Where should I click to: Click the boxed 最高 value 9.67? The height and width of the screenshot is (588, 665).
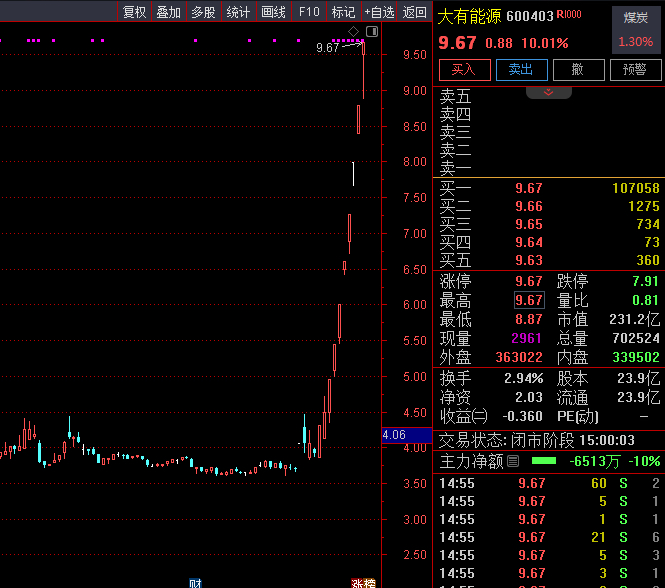tap(529, 300)
